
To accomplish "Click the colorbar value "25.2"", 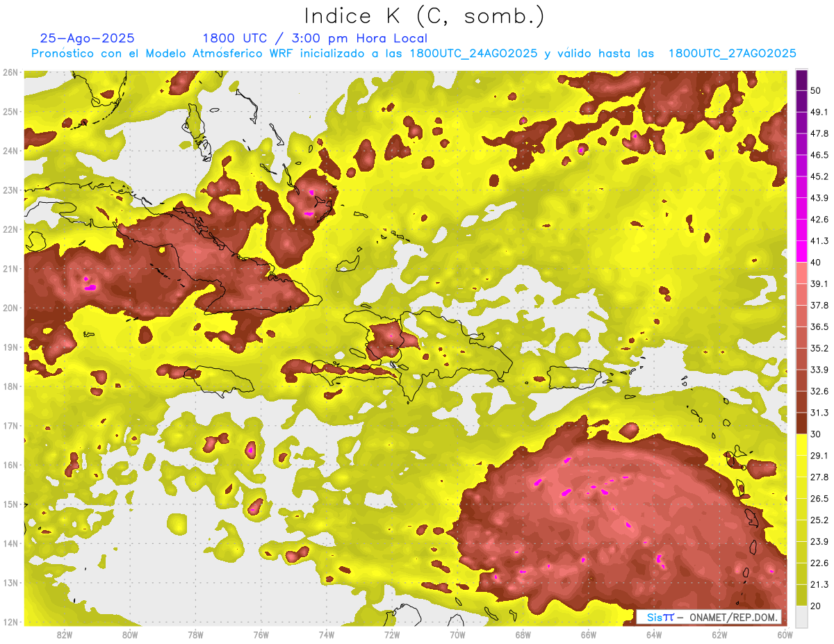I will click(x=819, y=520).
